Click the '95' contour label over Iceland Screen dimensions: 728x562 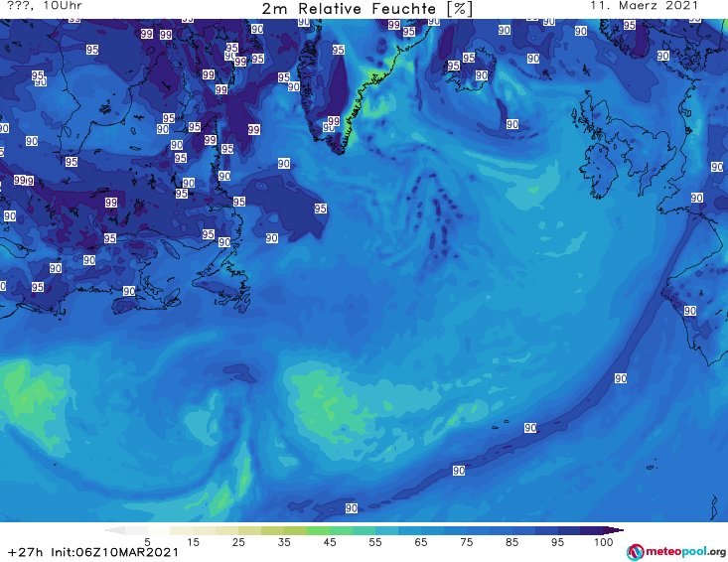[x=469, y=58]
